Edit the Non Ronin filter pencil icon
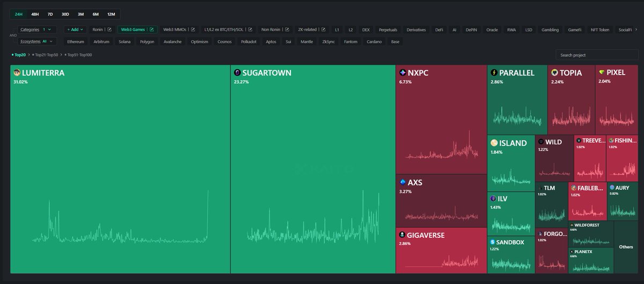The width and height of the screenshot is (644, 284). [x=287, y=29]
